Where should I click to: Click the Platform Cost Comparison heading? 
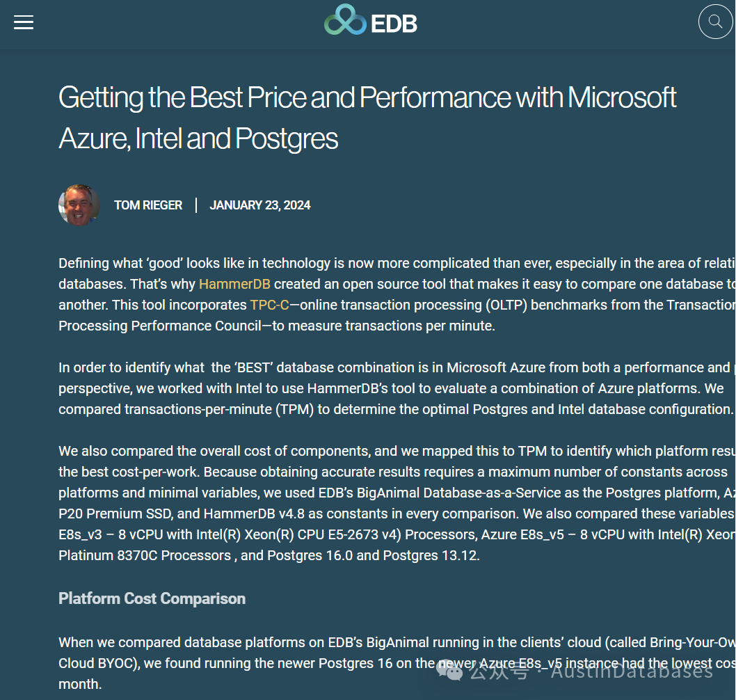152,598
